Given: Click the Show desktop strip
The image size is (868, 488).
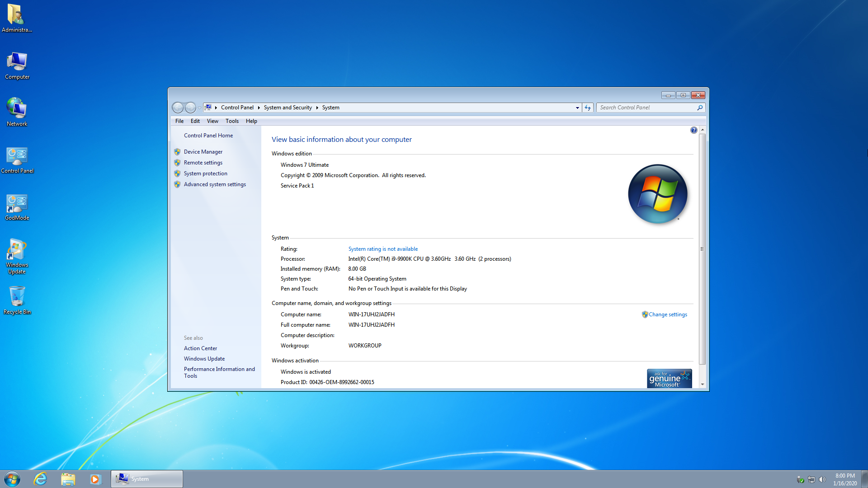Looking at the screenshot, I should (x=864, y=479).
